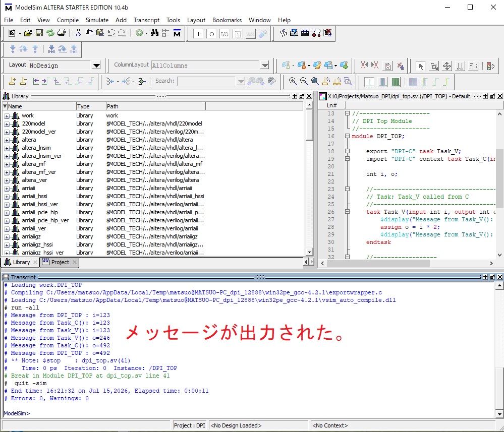Open the Compile menu
Image resolution: width=504 pixels, height=432 pixels.
pyautogui.click(x=68, y=20)
